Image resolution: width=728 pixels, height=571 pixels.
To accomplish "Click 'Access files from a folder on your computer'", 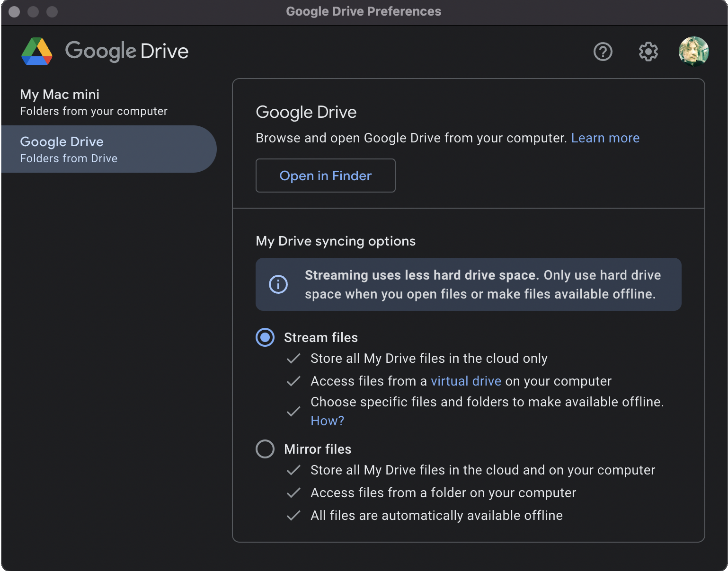I will [x=443, y=492].
